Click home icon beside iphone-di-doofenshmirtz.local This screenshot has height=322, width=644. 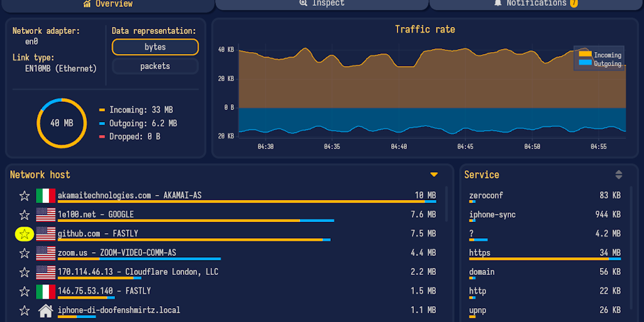point(45,311)
